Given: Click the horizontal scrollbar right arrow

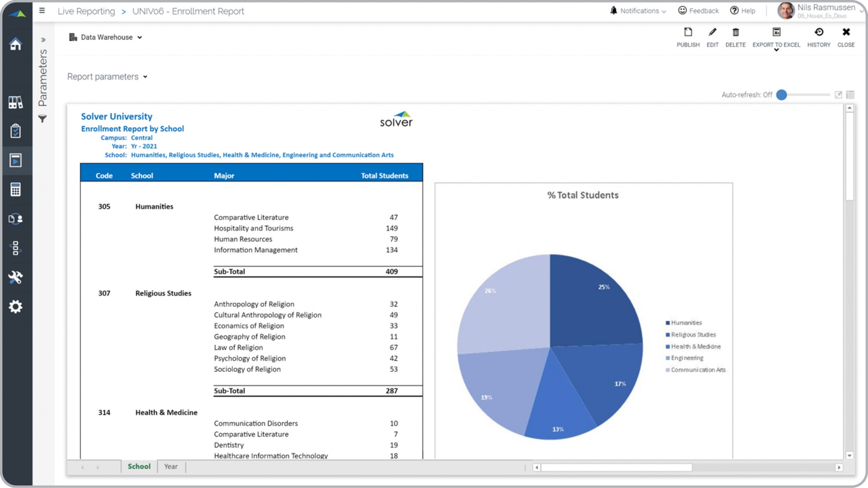Looking at the screenshot, I should click(839, 468).
